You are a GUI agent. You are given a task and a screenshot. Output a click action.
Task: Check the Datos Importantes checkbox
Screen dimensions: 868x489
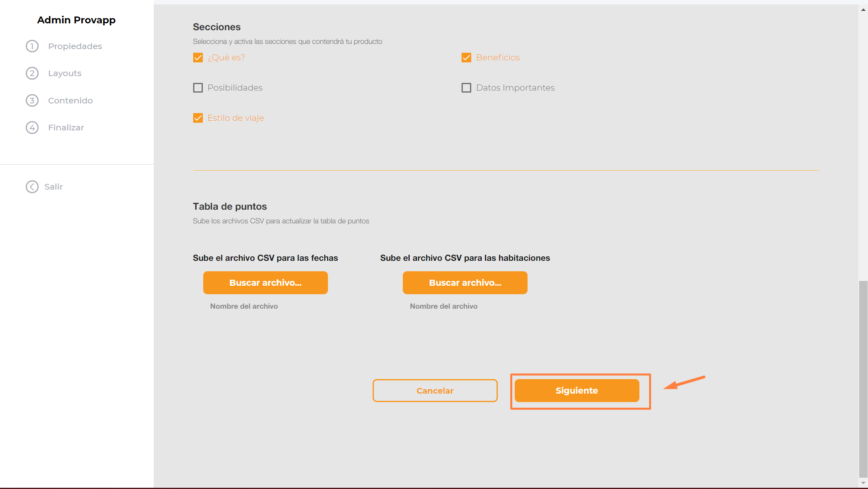466,88
